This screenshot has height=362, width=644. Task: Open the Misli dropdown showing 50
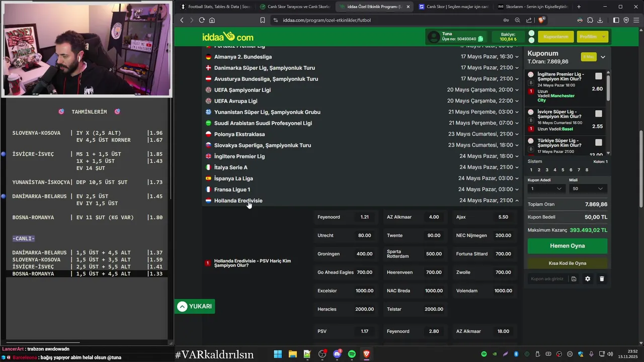pyautogui.click(x=588, y=189)
